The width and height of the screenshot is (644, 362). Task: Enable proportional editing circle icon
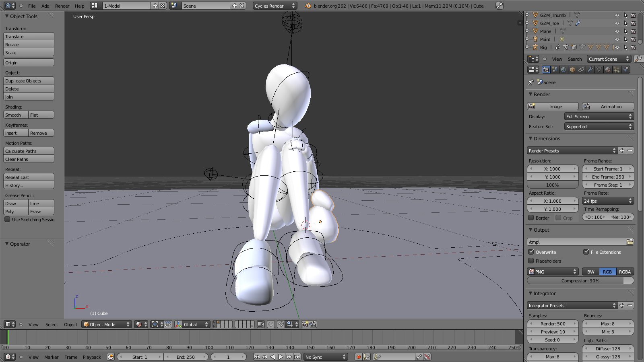click(271, 324)
